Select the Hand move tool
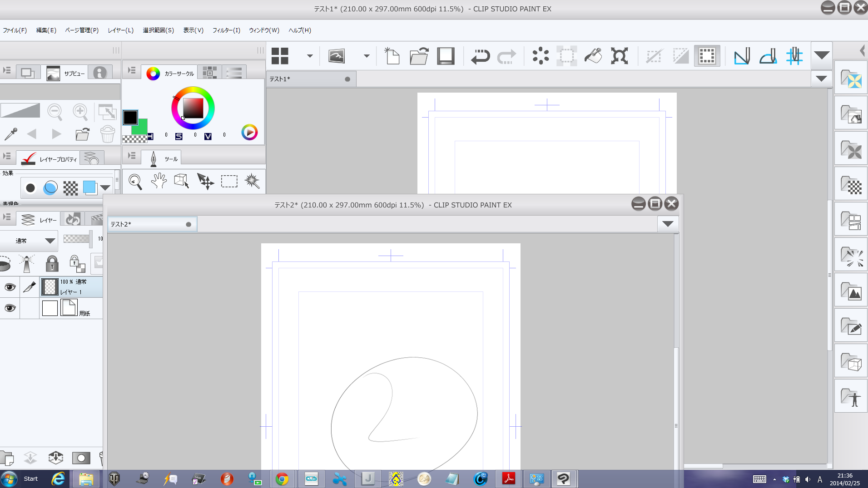Image resolution: width=868 pixels, height=488 pixels. pyautogui.click(x=159, y=181)
